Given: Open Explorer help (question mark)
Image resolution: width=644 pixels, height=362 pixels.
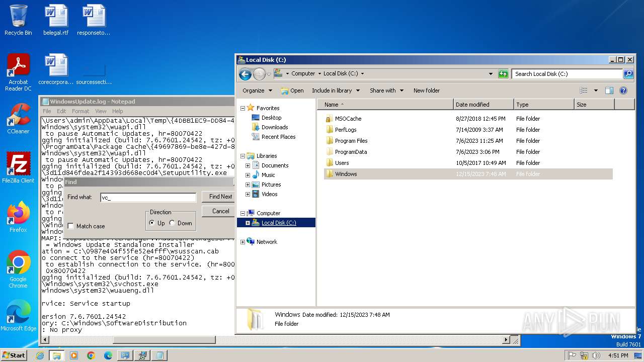Looking at the screenshot, I should [x=623, y=90].
